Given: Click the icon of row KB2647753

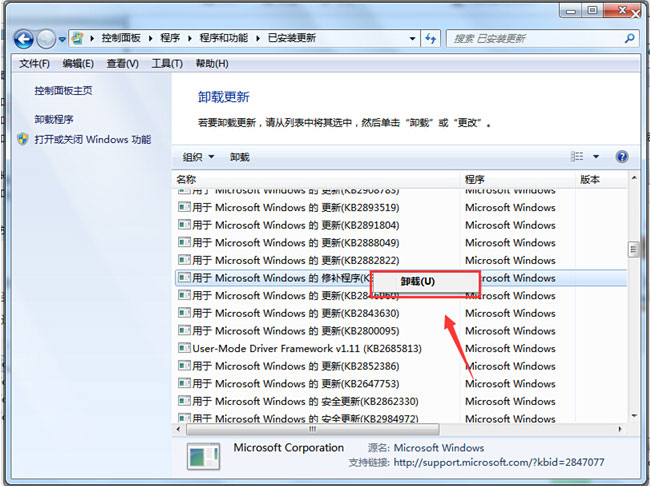Looking at the screenshot, I should (184, 383).
